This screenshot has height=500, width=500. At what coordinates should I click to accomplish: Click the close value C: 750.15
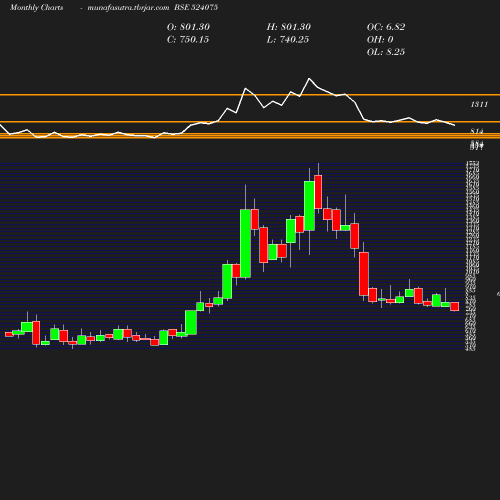pos(188,40)
